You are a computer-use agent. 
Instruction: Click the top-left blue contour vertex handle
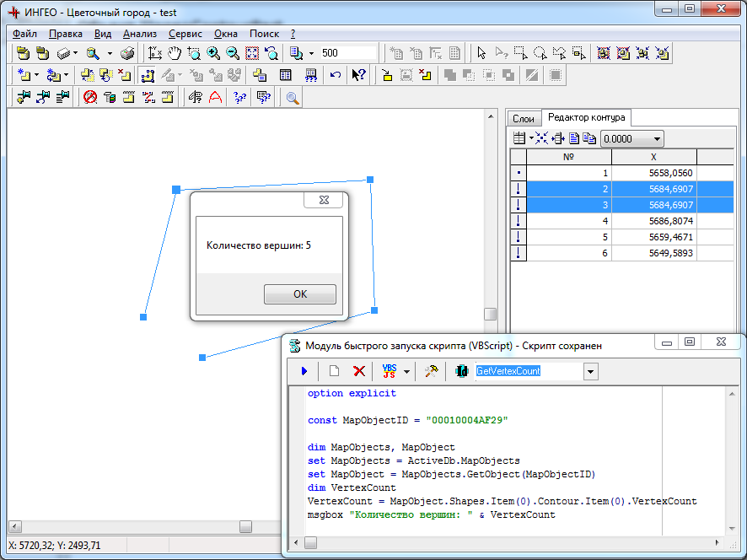[176, 190]
